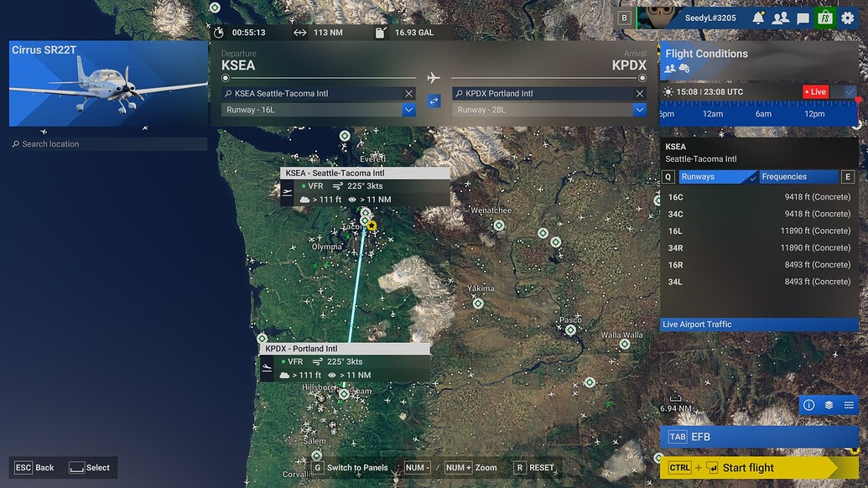Select the Runways tab for KSEA
868x488 pixels.
(x=717, y=176)
